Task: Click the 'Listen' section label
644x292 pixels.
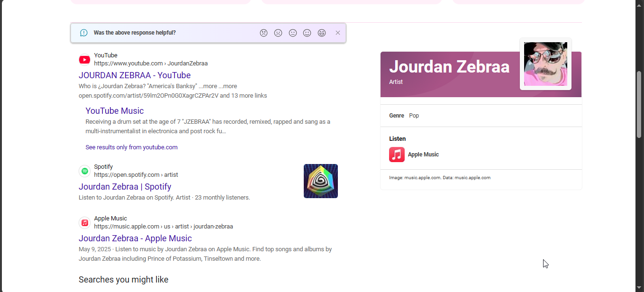Action: 398,139
